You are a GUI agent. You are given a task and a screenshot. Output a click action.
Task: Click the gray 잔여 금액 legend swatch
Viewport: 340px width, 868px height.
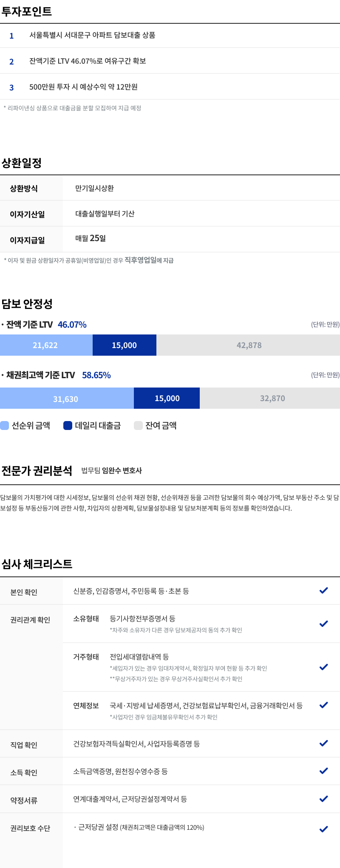(x=138, y=425)
